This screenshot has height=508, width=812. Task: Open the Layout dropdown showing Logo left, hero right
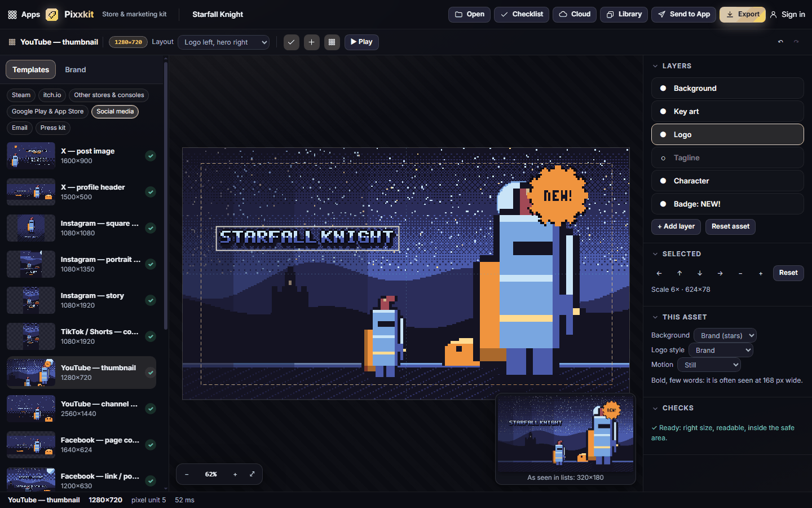(x=224, y=42)
